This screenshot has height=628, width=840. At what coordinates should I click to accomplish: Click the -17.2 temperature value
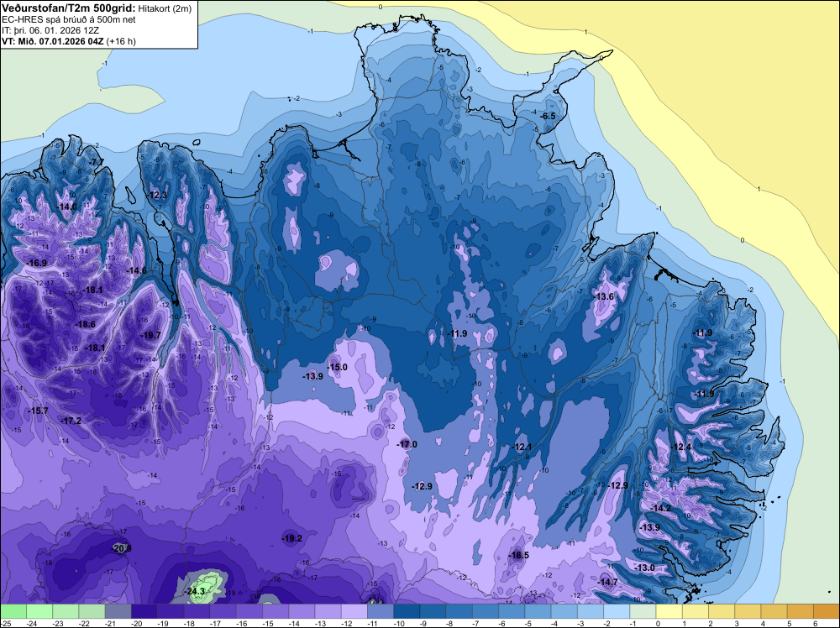(x=71, y=421)
